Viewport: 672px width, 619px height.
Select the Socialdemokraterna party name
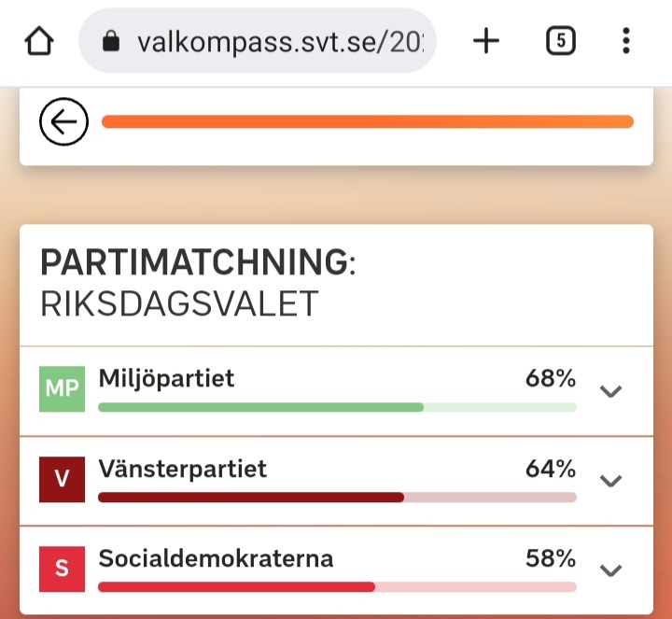pyautogui.click(x=216, y=558)
